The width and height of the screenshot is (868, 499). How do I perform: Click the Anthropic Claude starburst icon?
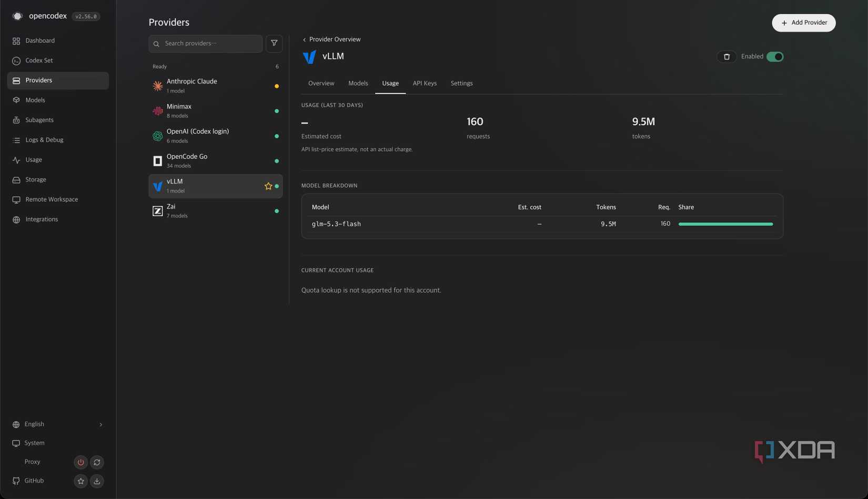[157, 86]
